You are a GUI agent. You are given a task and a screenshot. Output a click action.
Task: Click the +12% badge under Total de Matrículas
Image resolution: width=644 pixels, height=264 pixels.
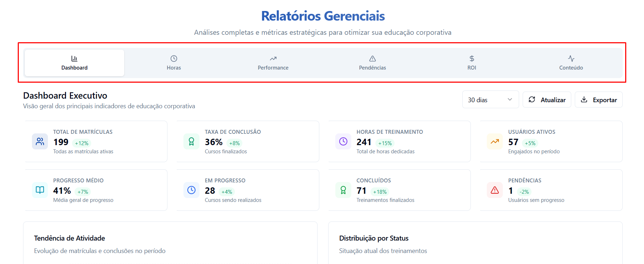(82, 143)
